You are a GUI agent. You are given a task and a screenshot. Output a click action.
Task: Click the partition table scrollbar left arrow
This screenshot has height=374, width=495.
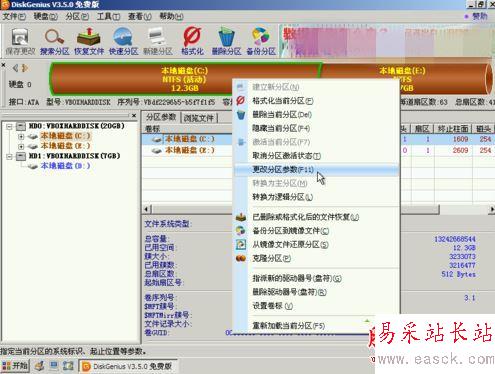[147, 209]
